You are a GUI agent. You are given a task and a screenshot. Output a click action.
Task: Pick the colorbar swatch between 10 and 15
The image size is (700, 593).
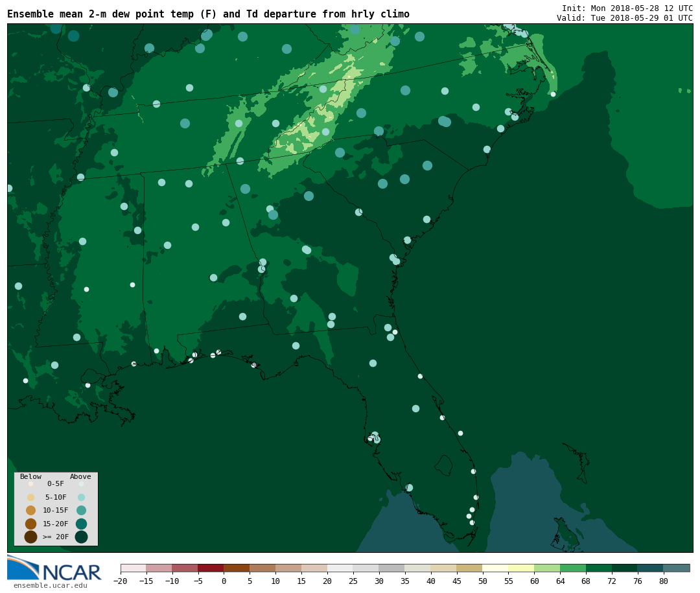[x=288, y=568]
